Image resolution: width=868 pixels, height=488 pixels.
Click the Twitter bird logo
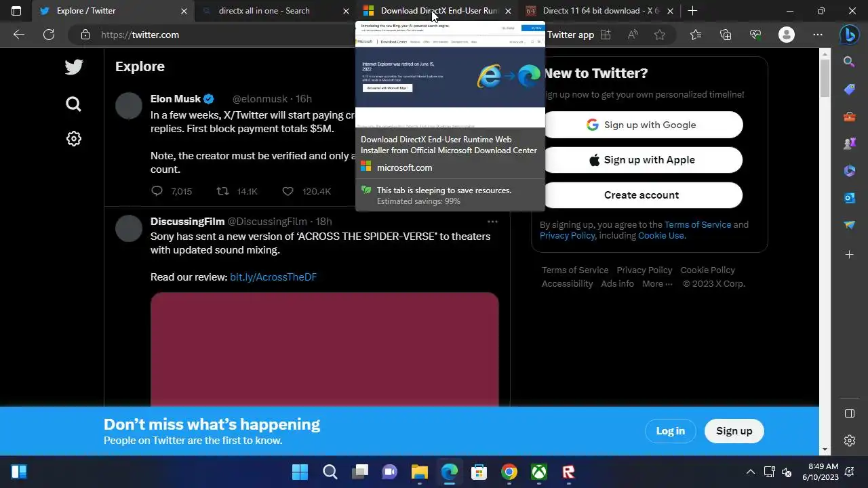[x=74, y=66]
